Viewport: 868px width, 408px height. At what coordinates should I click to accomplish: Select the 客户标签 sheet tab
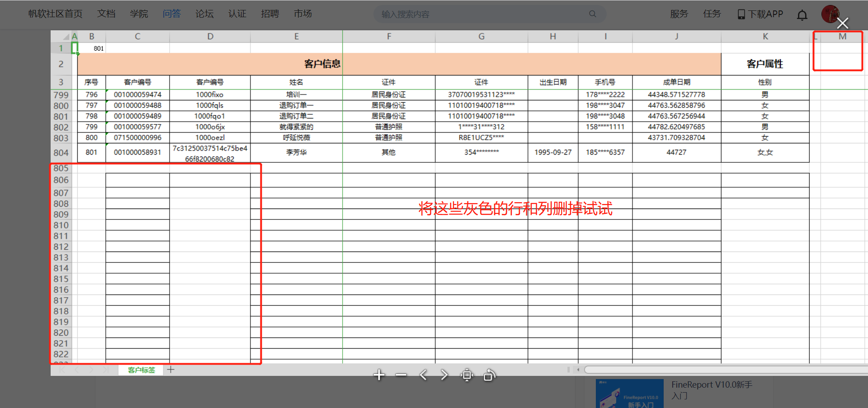point(141,370)
